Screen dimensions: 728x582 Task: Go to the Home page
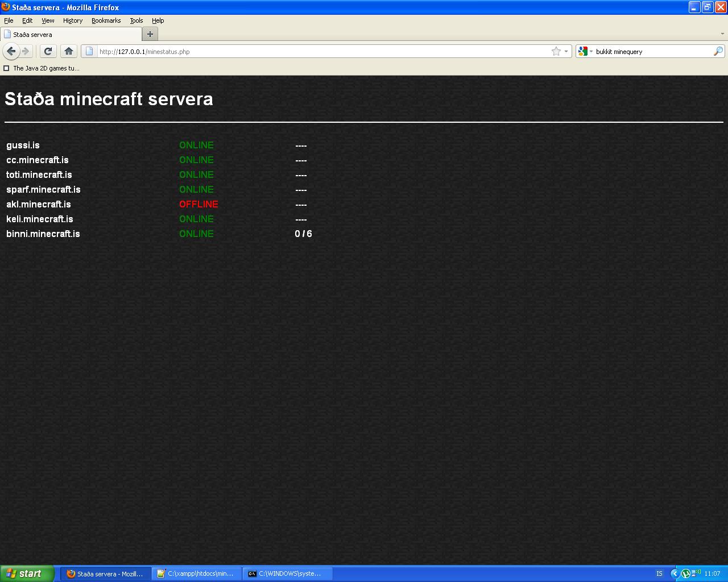point(69,51)
